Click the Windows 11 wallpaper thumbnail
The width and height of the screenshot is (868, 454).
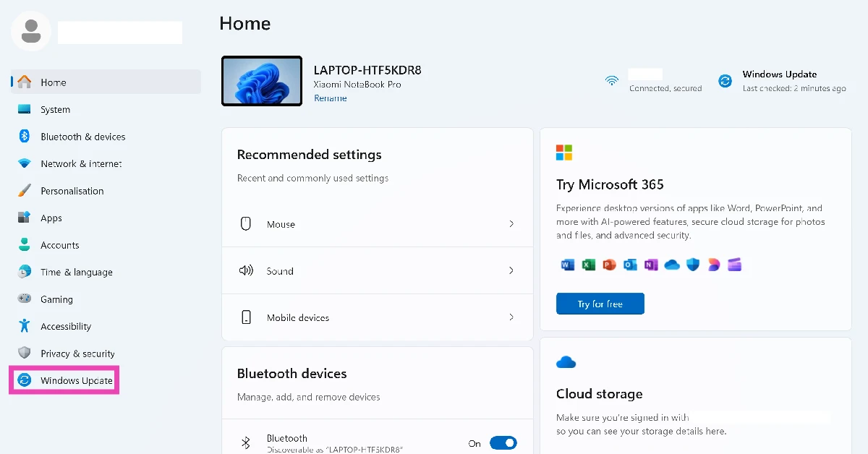coord(262,81)
